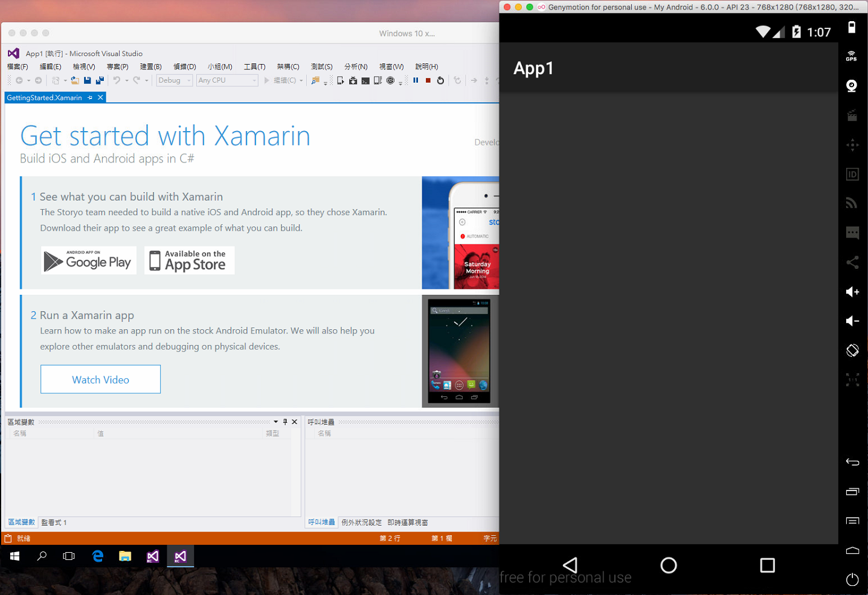Open Genymotion device ID widget

click(x=852, y=175)
